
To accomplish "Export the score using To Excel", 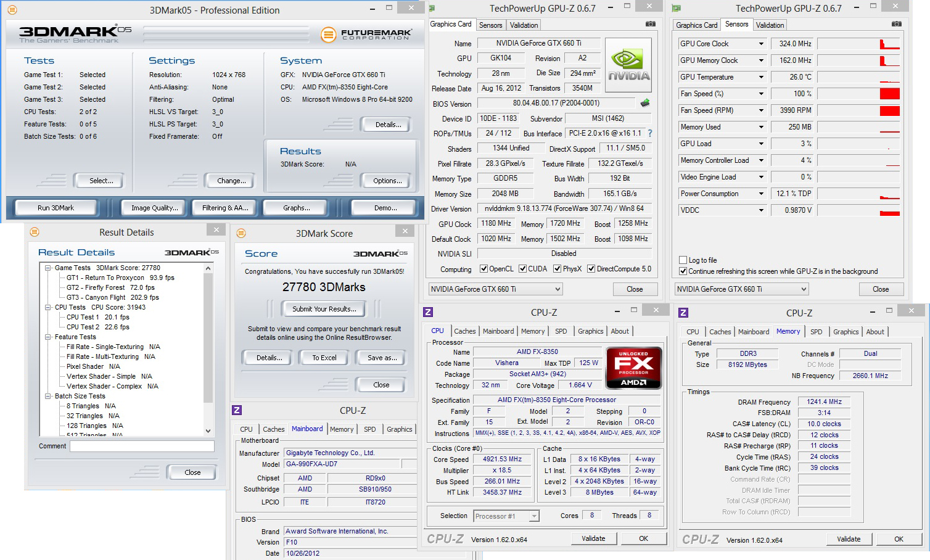I will click(324, 358).
